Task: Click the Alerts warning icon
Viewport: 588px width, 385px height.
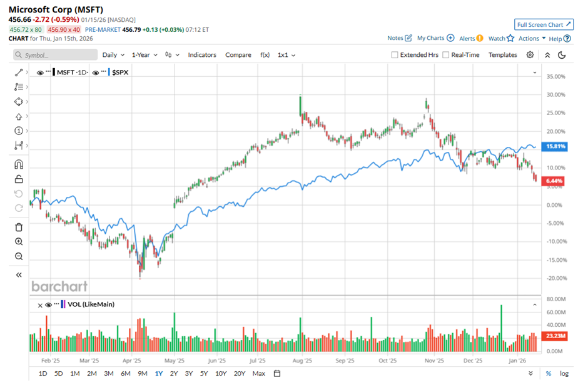Action: tap(480, 38)
